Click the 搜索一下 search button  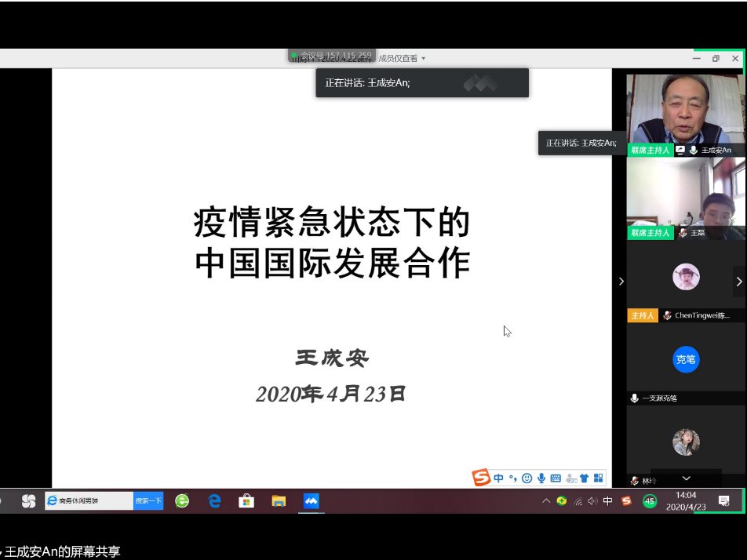tap(148, 501)
